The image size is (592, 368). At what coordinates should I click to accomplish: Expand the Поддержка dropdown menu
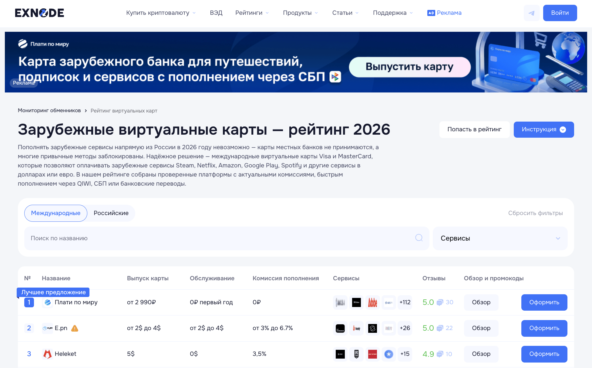(x=393, y=13)
